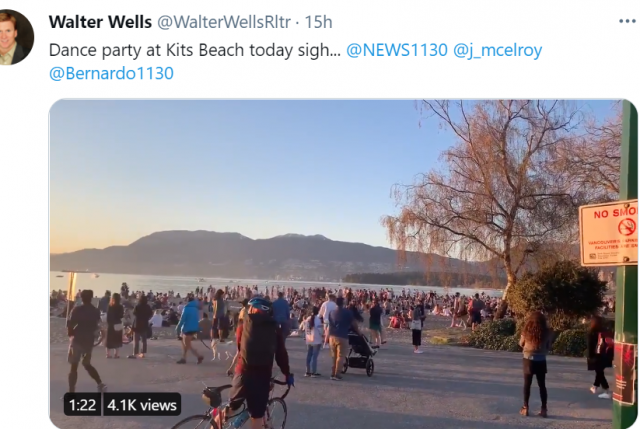
Task: Open the tweet's three-dot more options menu
Action: click(627, 21)
